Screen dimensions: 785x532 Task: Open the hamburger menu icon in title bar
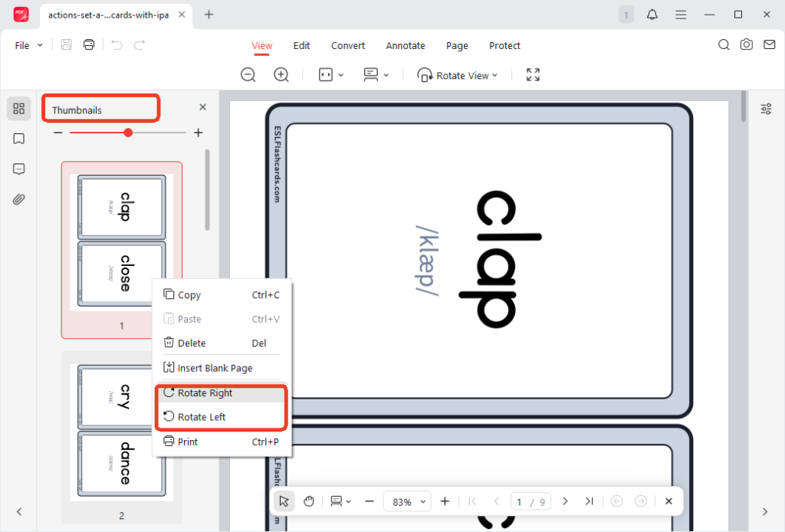[x=681, y=15]
